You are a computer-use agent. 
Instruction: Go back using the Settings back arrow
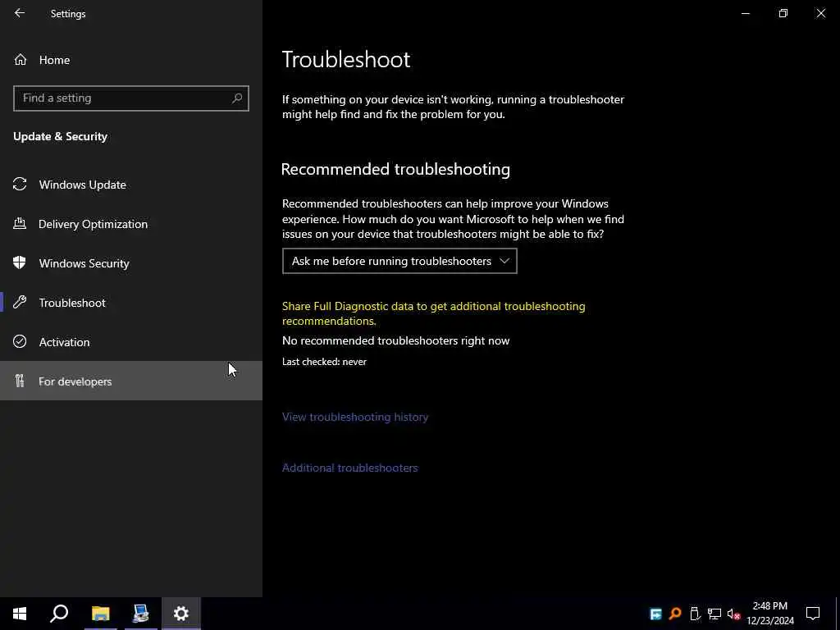[x=20, y=13]
